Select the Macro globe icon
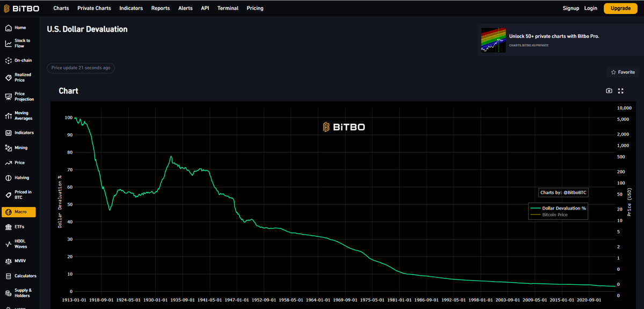The height and width of the screenshot is (309, 644). point(8,212)
